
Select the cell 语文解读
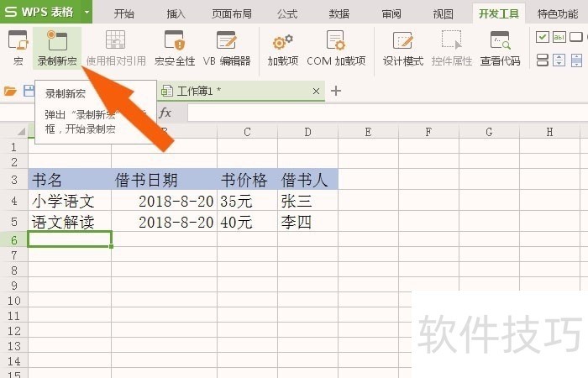[70, 222]
